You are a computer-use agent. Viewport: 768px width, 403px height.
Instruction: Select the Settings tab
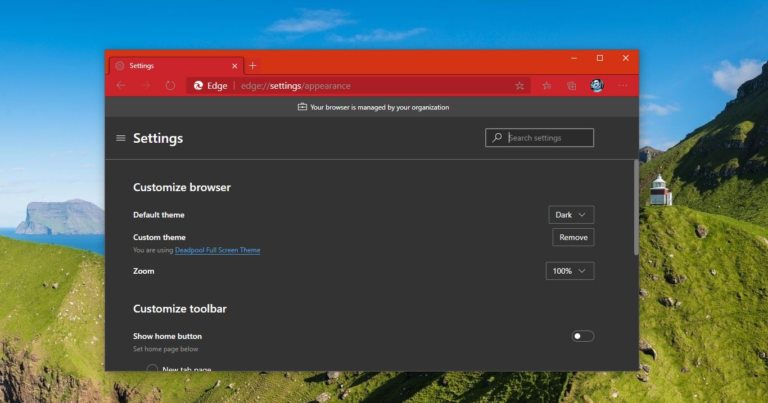click(176, 66)
